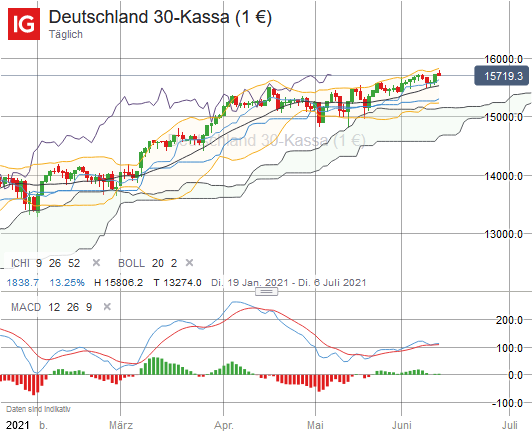Remove the ICHI 9 26 52 indicator
Image resolution: width=532 pixels, height=434 pixels.
pyautogui.click(x=96, y=263)
